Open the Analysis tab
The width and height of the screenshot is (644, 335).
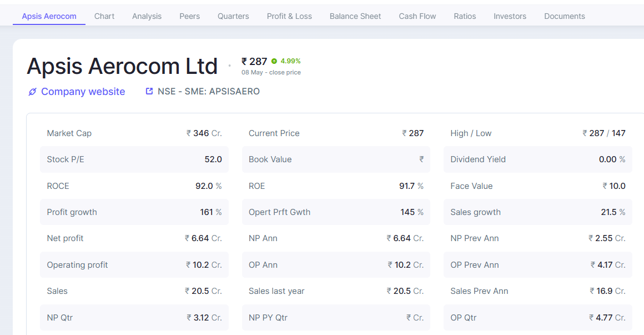[147, 16]
